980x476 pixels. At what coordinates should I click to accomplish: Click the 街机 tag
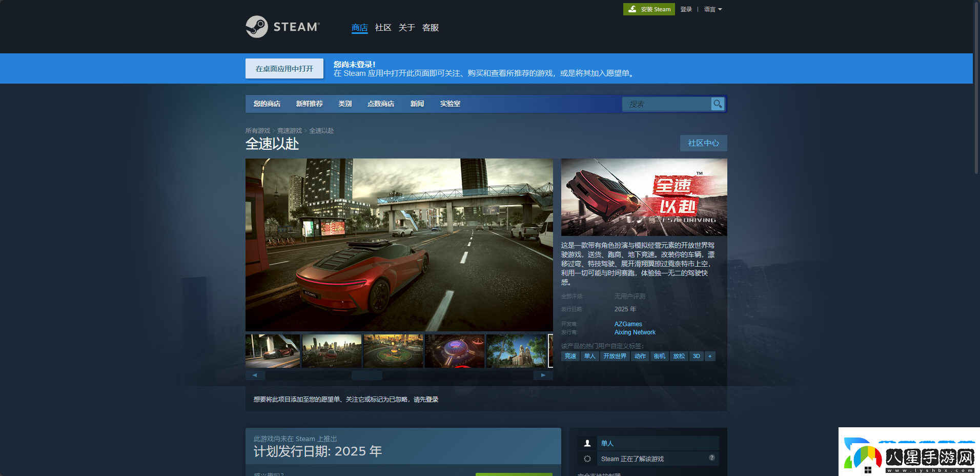click(x=659, y=356)
